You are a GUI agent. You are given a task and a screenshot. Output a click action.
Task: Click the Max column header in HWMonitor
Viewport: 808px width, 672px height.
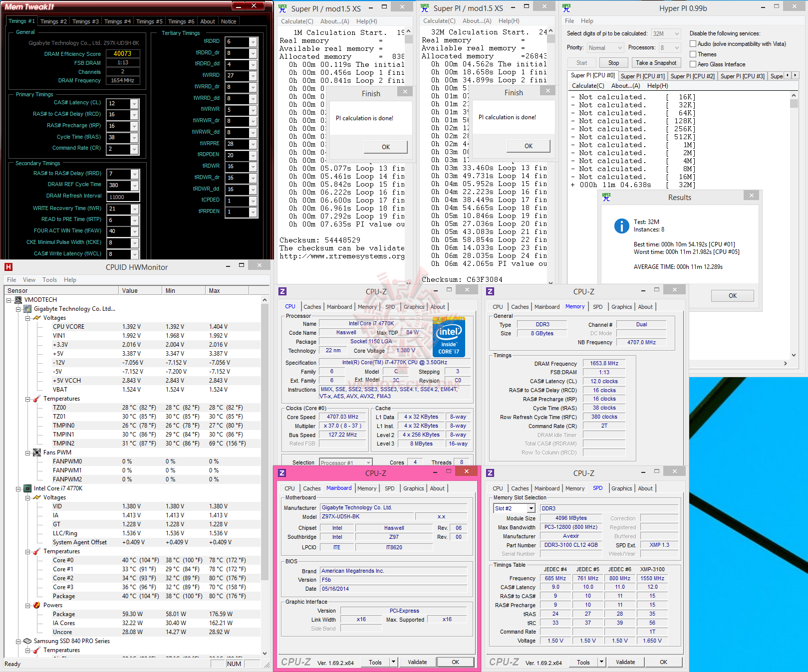(227, 290)
